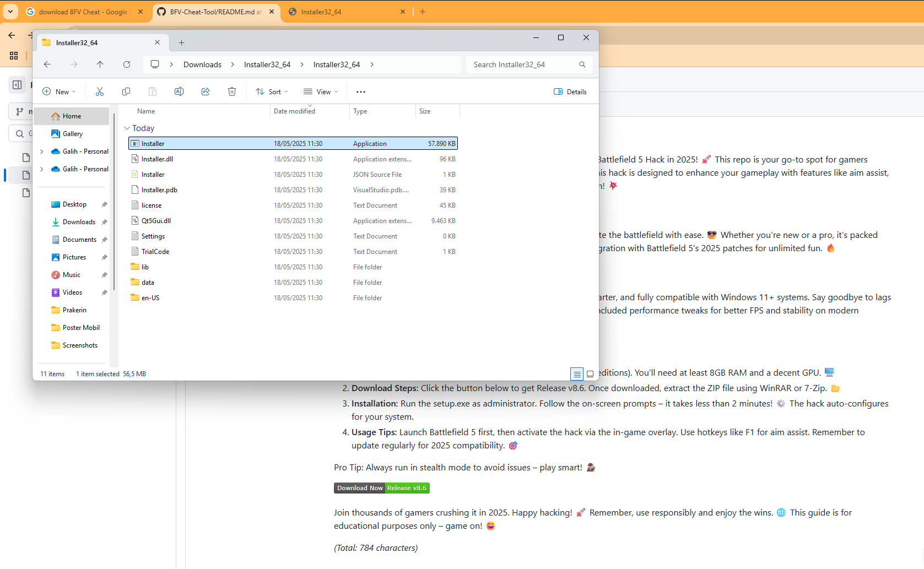Click the navigation pane vertical scrollbar
The image size is (924, 569).
click(114, 201)
